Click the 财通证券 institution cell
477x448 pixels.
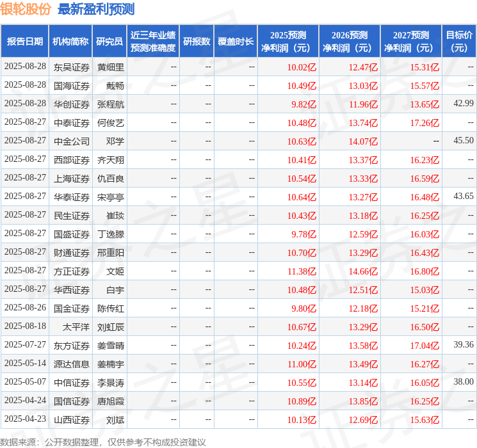coord(72,253)
